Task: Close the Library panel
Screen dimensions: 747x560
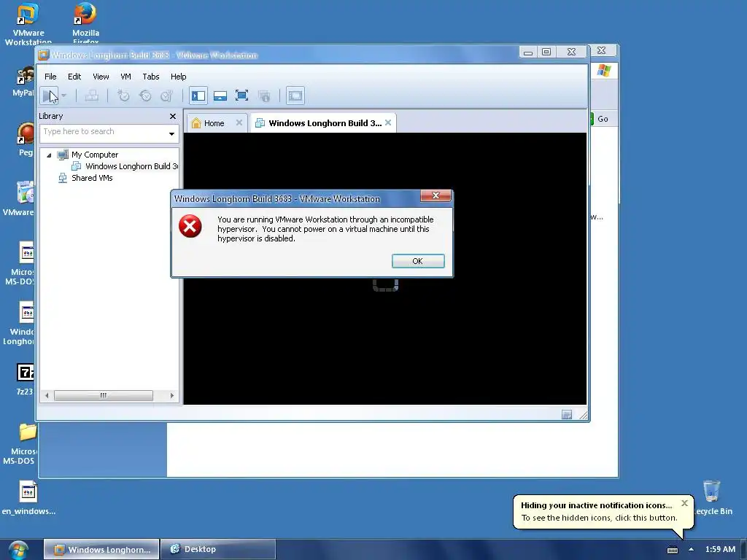Action: (x=173, y=116)
